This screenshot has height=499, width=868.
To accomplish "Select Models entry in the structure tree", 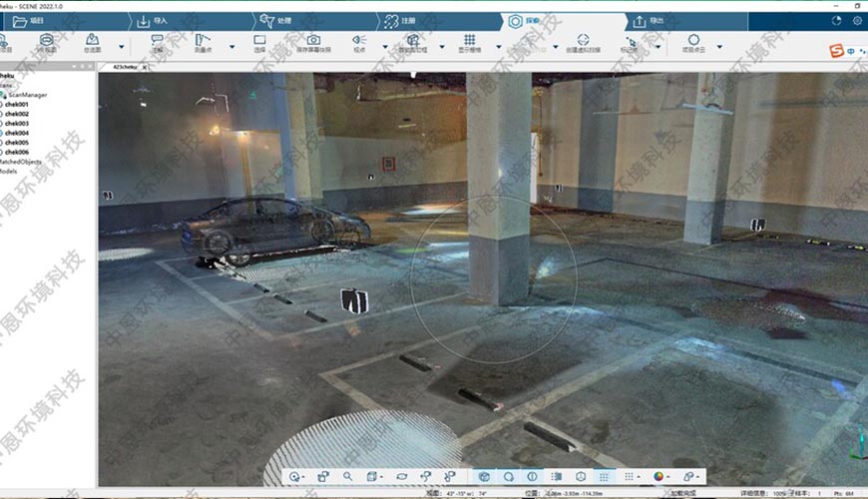I will tap(8, 171).
